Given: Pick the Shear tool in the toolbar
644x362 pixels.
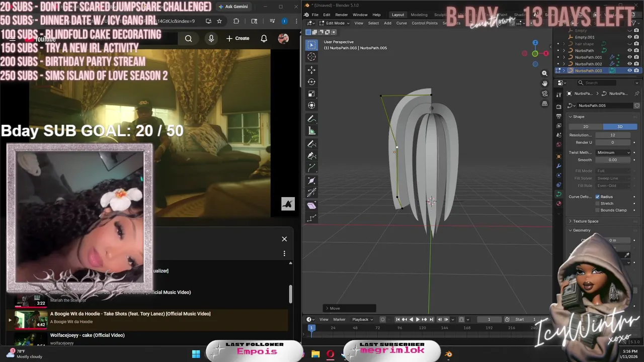Looking at the screenshot, I should pos(311,206).
